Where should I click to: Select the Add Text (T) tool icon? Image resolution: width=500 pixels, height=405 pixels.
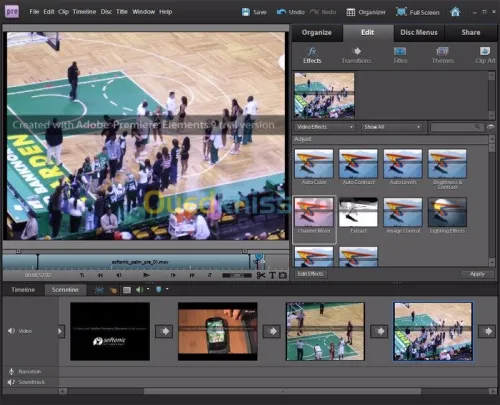[272, 275]
